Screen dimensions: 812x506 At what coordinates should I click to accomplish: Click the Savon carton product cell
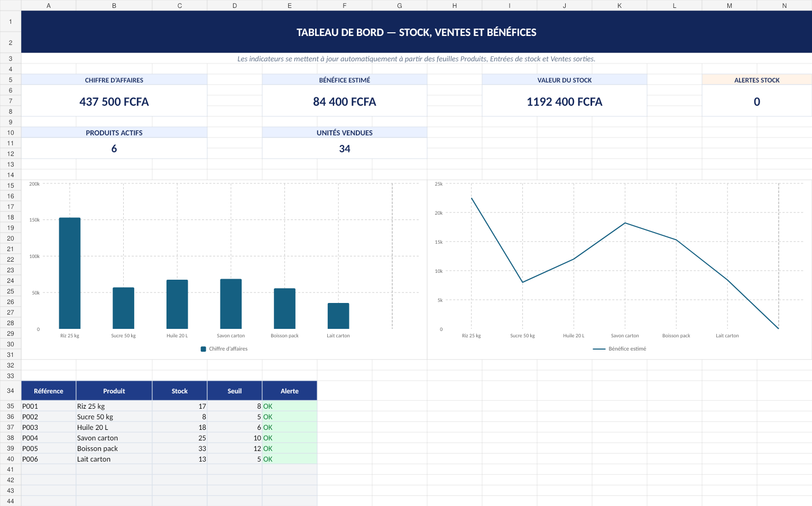coord(114,438)
